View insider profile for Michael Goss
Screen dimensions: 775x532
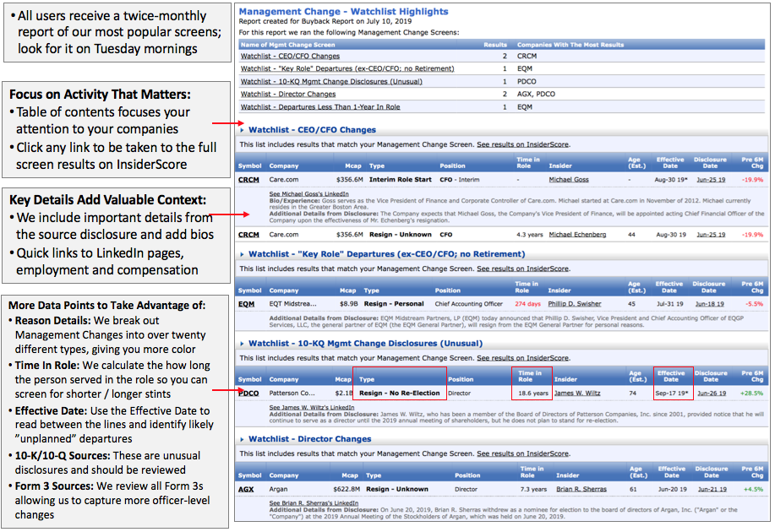[569, 180]
